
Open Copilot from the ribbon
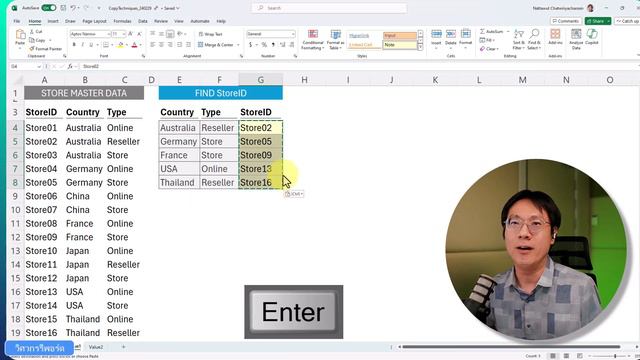592,37
